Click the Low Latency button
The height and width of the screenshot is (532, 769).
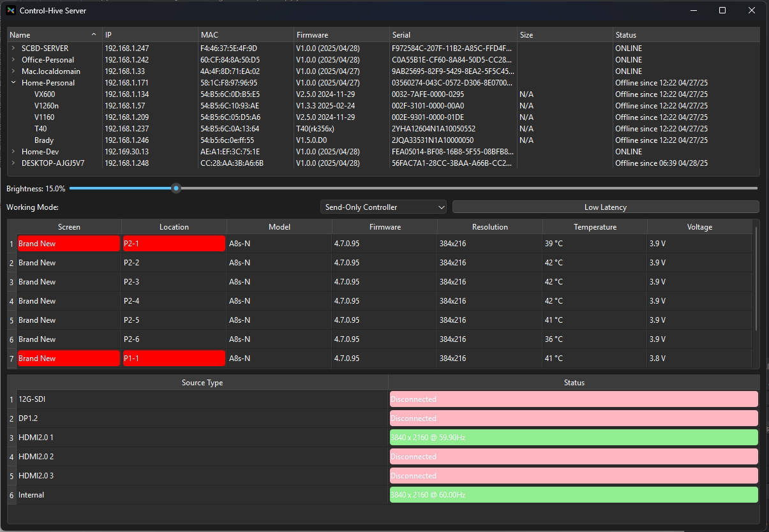point(606,207)
